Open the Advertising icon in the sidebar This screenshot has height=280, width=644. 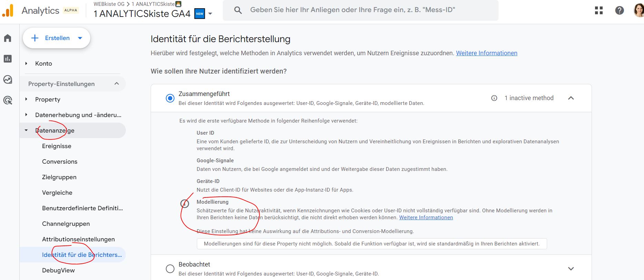pyautogui.click(x=8, y=100)
